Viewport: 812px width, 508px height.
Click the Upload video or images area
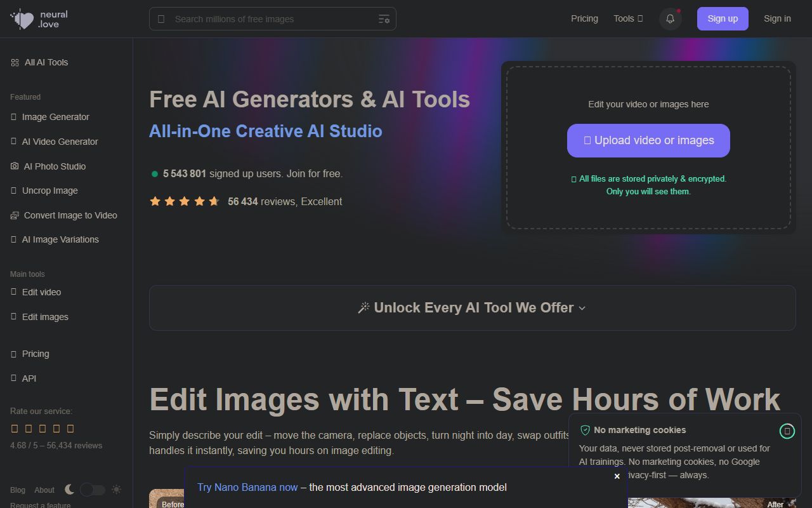click(x=648, y=140)
